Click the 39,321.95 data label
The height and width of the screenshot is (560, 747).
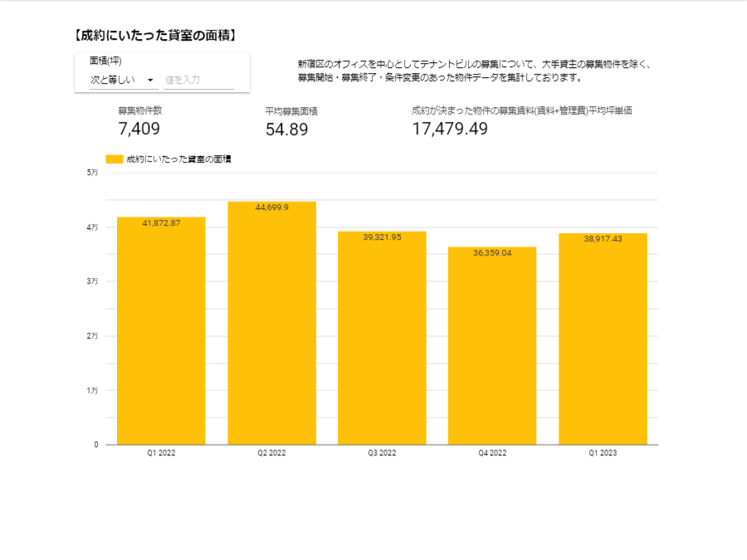[382, 237]
